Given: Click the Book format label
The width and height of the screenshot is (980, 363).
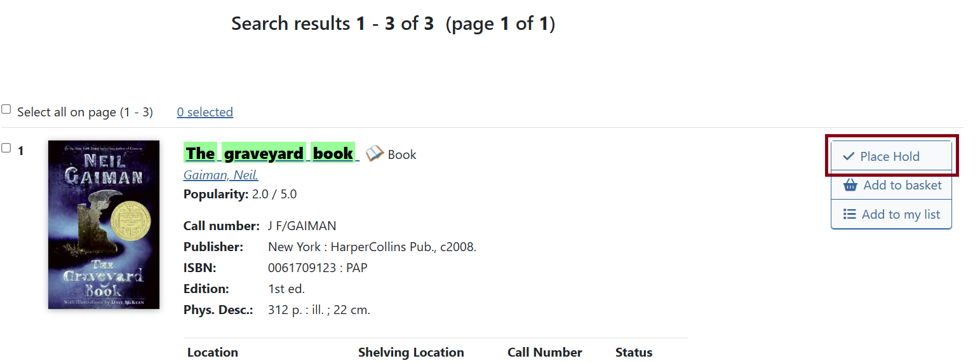Looking at the screenshot, I should (x=402, y=154).
